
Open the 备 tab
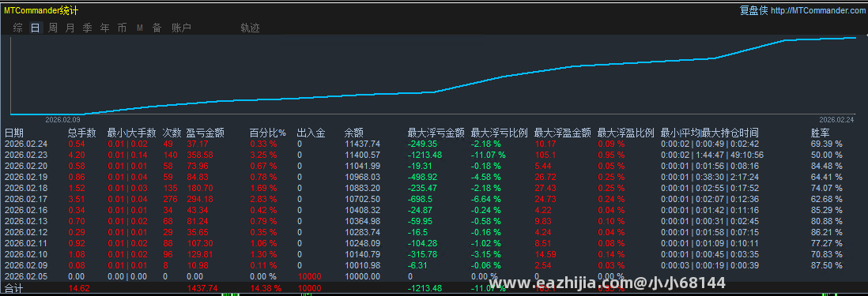tap(157, 28)
